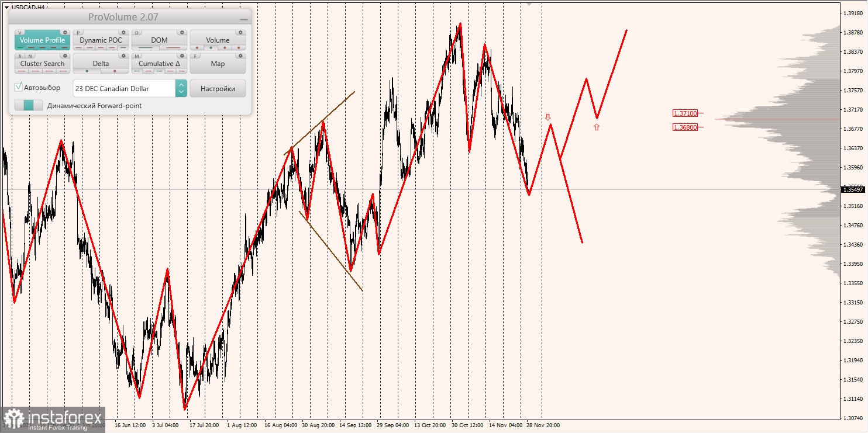This screenshot has height=433, width=868.
Task: Select the 1.37100 price level label
Action: pyautogui.click(x=685, y=113)
